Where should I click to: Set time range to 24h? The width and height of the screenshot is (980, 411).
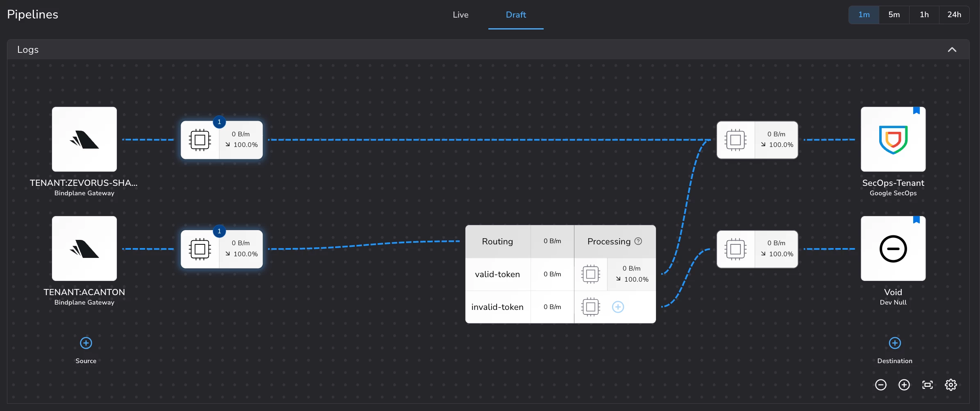pos(954,15)
